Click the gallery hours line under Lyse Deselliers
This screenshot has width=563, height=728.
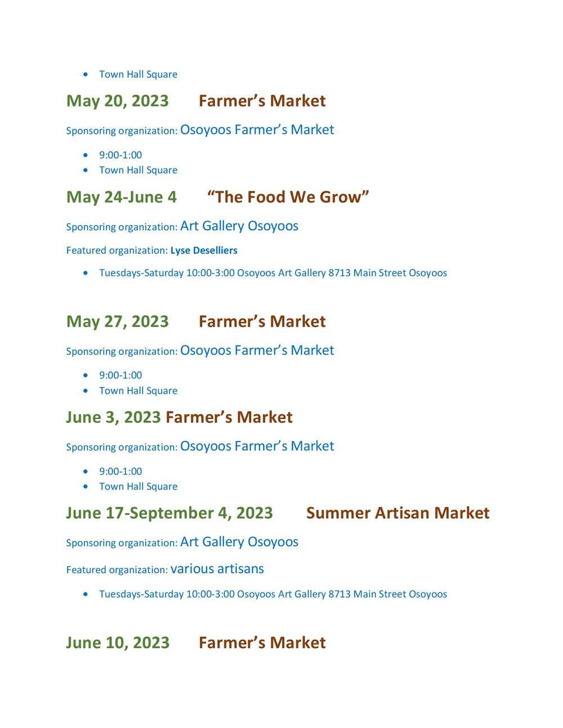click(x=273, y=273)
